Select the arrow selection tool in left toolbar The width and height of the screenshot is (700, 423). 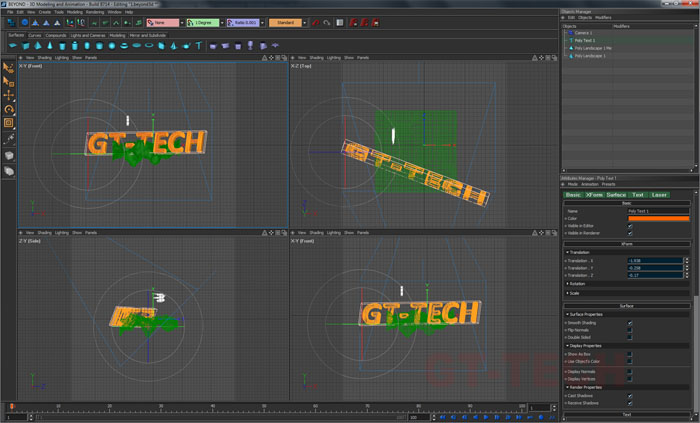pyautogui.click(x=8, y=68)
